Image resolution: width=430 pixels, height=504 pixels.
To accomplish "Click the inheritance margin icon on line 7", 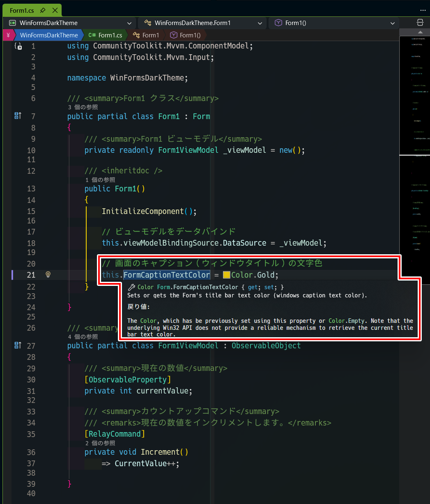I will [x=18, y=116].
